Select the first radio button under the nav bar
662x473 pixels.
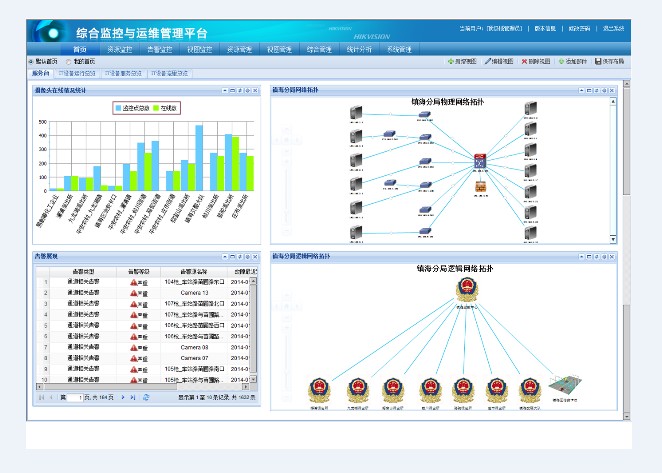coord(30,61)
